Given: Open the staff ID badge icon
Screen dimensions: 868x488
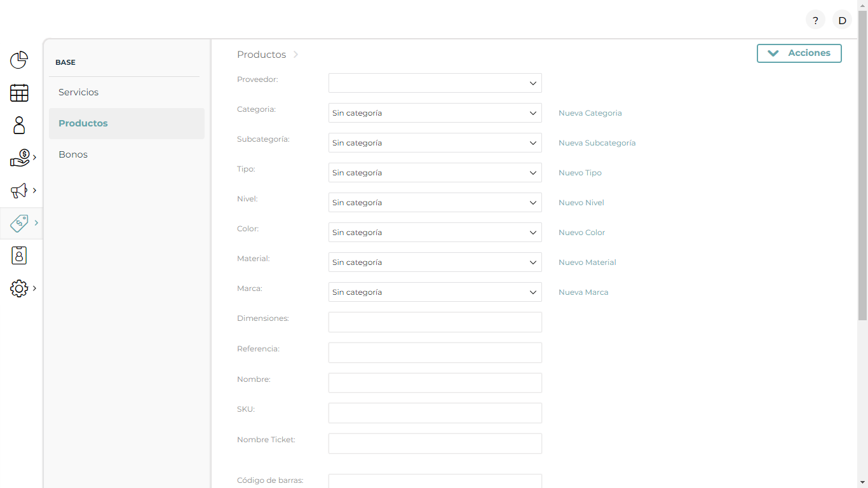Looking at the screenshot, I should pyautogui.click(x=19, y=255).
